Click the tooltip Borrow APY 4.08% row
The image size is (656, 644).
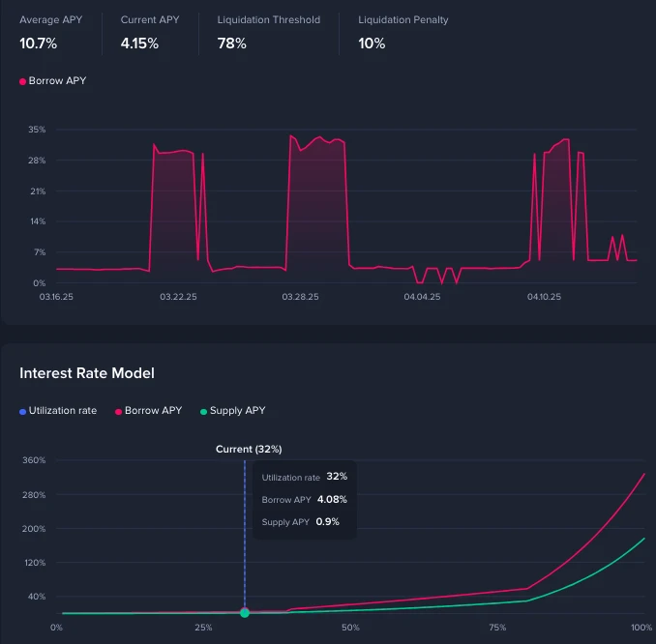[x=304, y=499]
